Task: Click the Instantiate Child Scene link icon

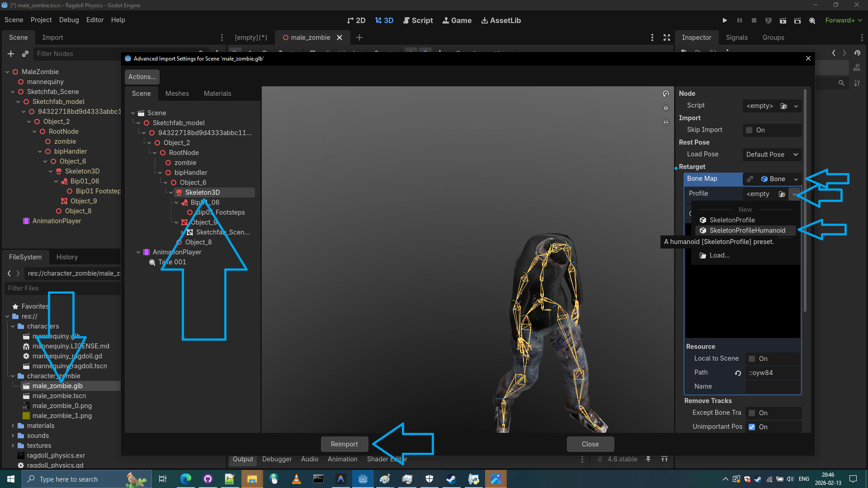Action: coord(25,54)
